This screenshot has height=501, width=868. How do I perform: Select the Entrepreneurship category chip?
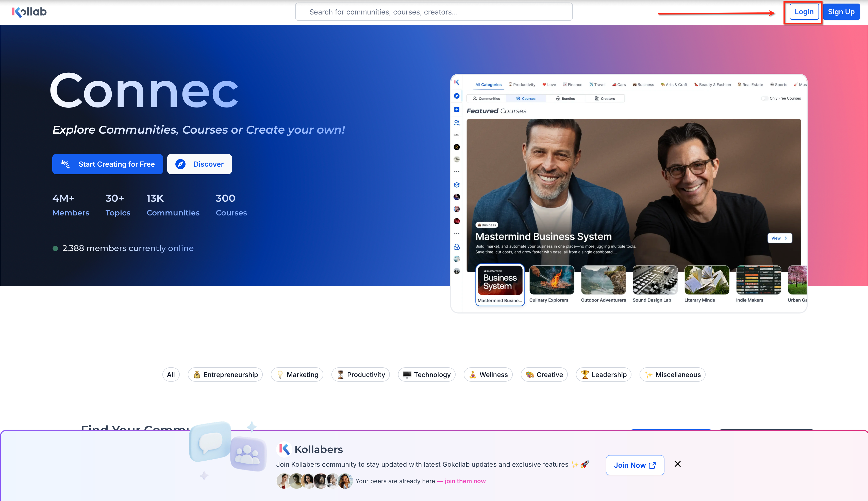[x=225, y=374]
